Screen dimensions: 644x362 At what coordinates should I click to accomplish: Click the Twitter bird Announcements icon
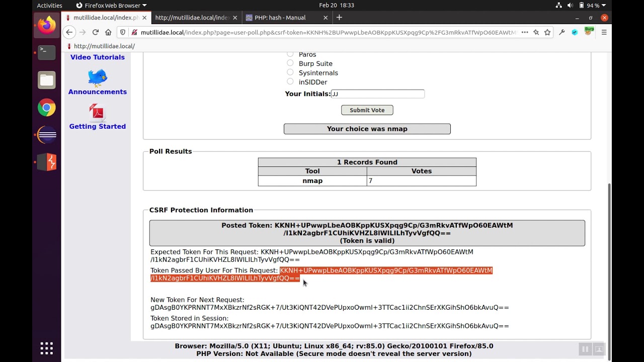coord(98,78)
